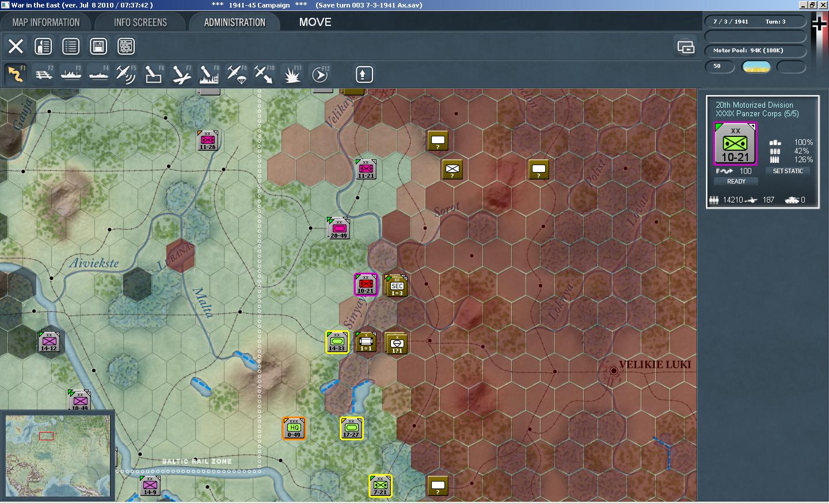Screen dimensions: 829x504
Task: Click the men count 14210 statistic
Action: tap(733, 200)
